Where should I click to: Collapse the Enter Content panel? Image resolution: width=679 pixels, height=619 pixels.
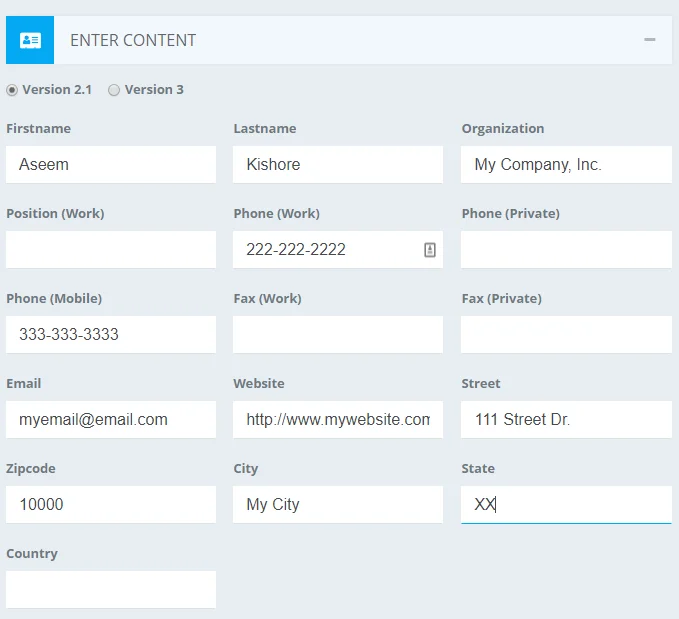(650, 40)
